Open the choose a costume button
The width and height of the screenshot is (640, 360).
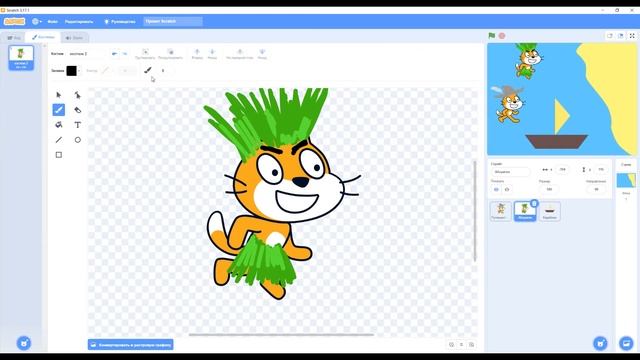(24, 343)
